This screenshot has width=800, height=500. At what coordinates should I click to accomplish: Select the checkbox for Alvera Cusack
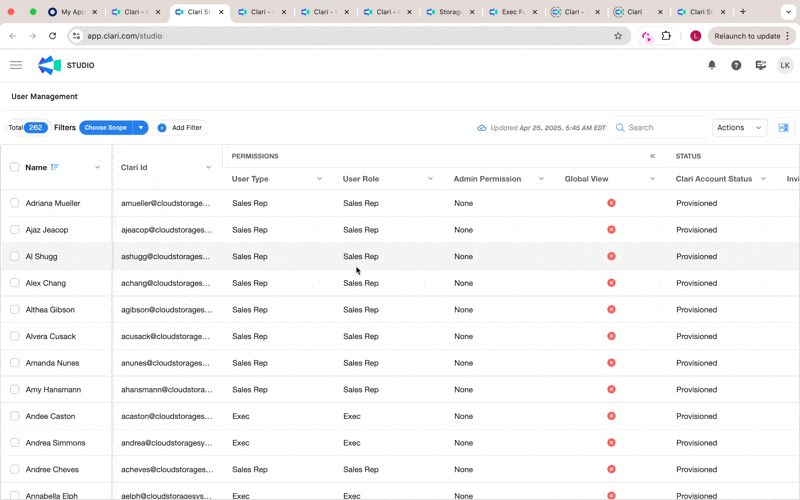[14, 336]
